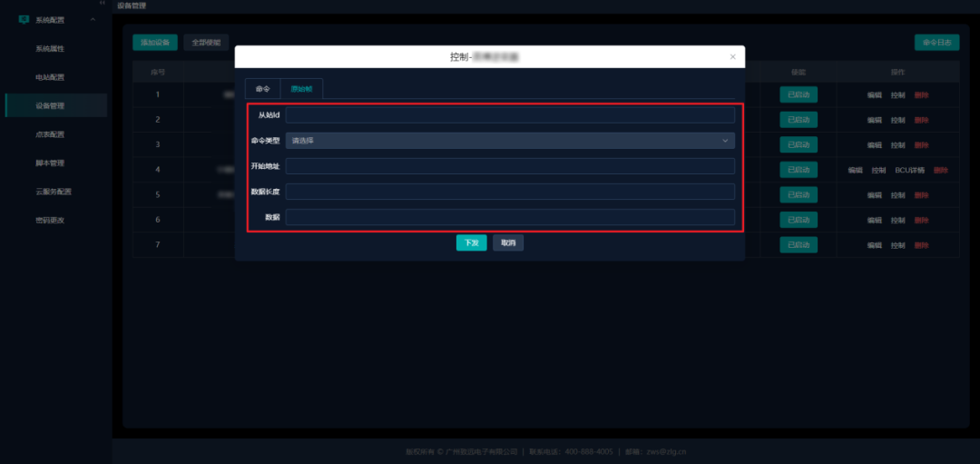Screen dimensions: 980x464
Task: Open the 命令日志 button
Action: 936,43
